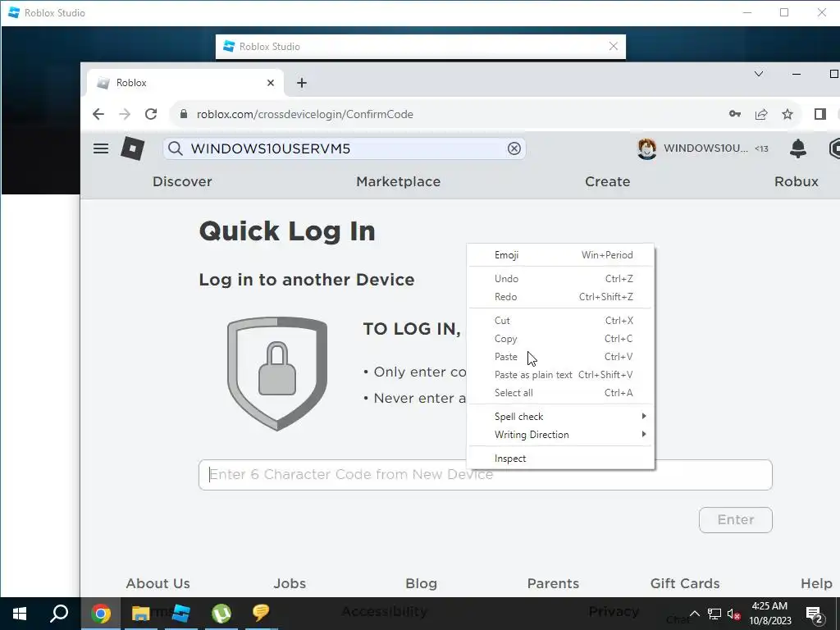
Task: Choose Select all in the context menu
Action: point(560,393)
